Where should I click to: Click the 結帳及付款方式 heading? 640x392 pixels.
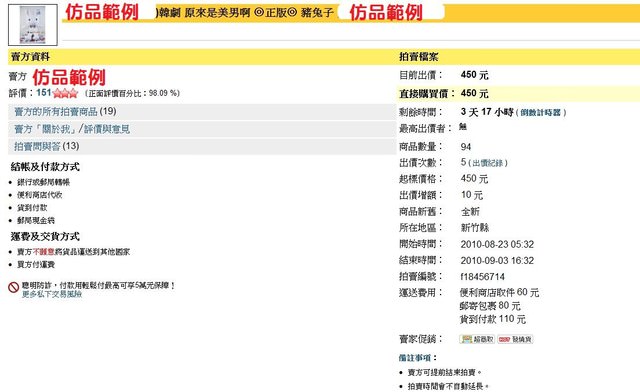pos(45,167)
